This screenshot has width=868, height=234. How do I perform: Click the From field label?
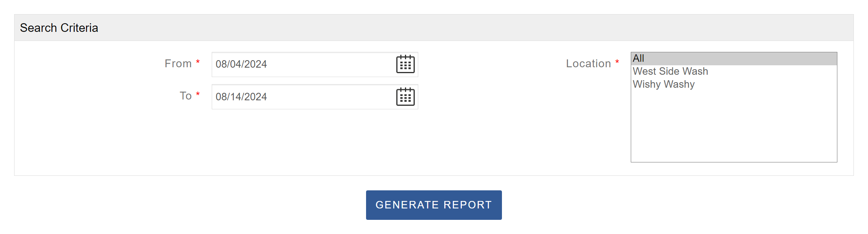pyautogui.click(x=178, y=63)
